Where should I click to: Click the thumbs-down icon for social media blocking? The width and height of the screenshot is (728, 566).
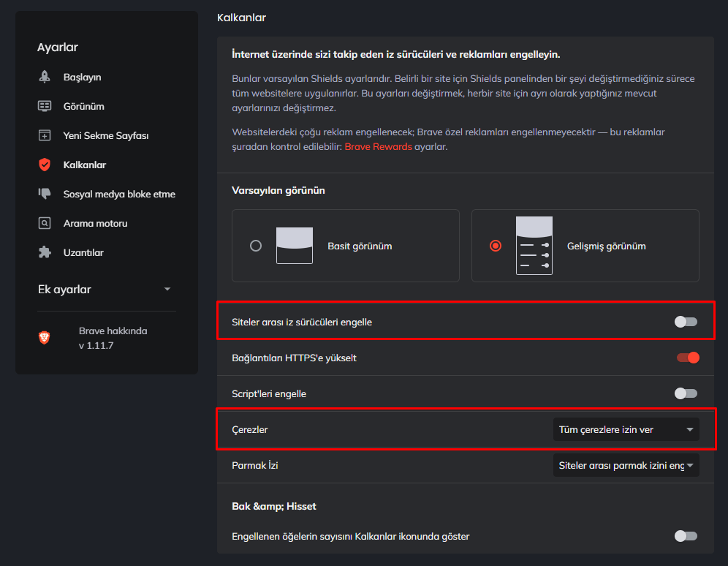[x=45, y=194]
